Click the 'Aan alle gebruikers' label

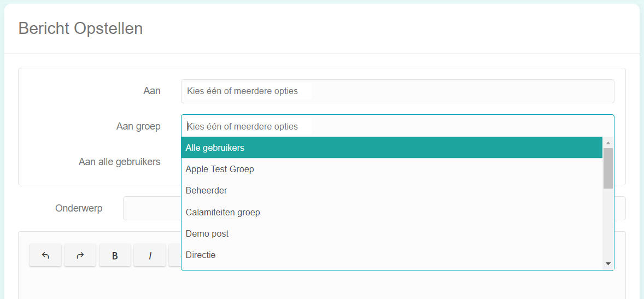click(120, 162)
